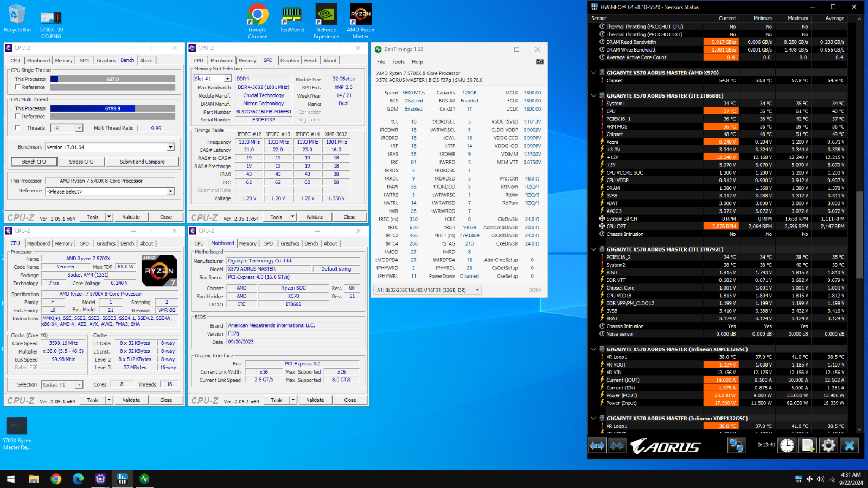868x488 pixels.
Task: Open the volume control in system tray
Action: click(820, 479)
